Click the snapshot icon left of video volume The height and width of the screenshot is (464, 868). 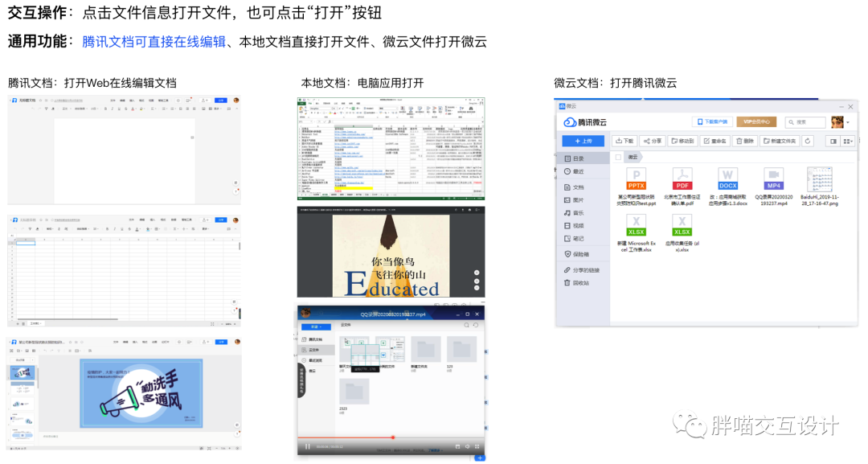pyautogui.click(x=457, y=446)
